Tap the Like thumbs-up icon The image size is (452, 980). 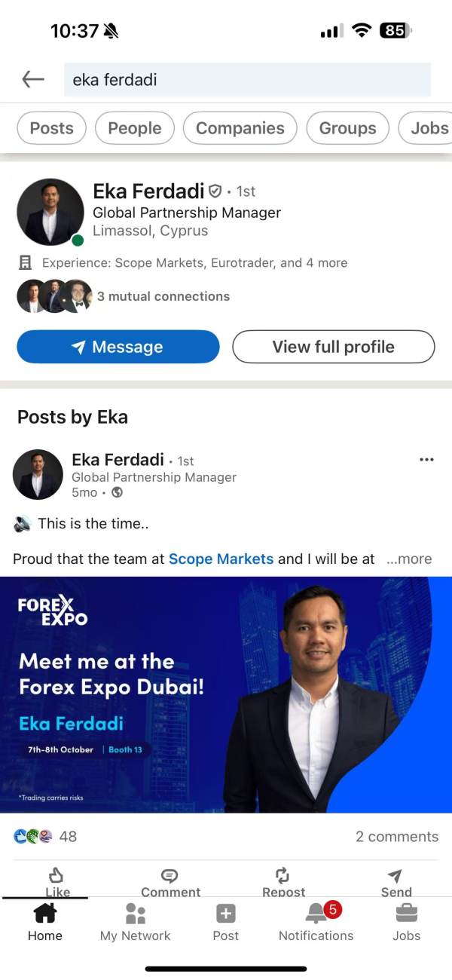[x=56, y=876]
